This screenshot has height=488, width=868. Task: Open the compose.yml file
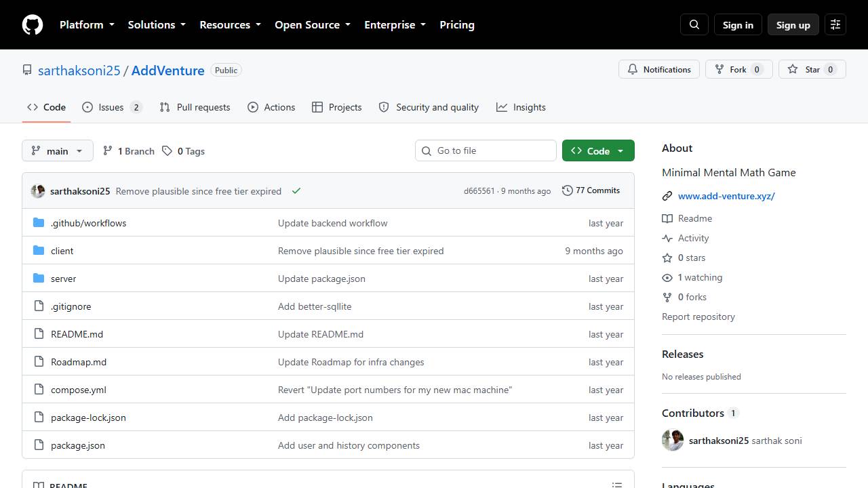79,390
